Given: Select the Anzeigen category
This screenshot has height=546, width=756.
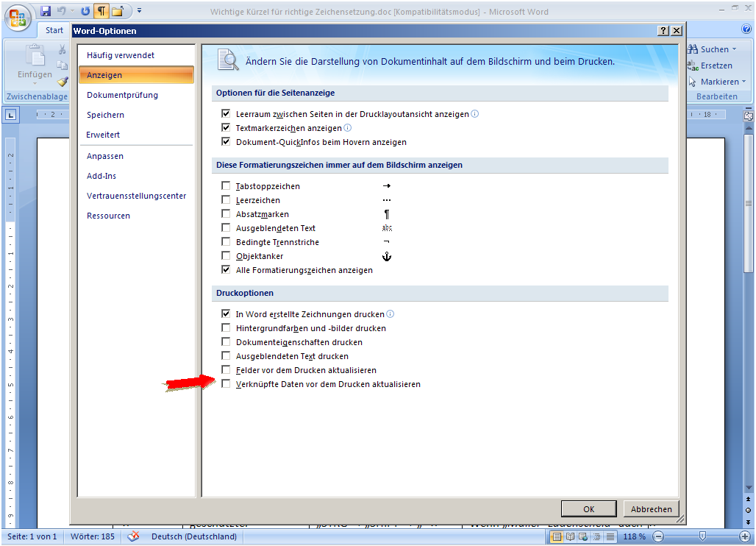Looking at the screenshot, I should point(137,75).
